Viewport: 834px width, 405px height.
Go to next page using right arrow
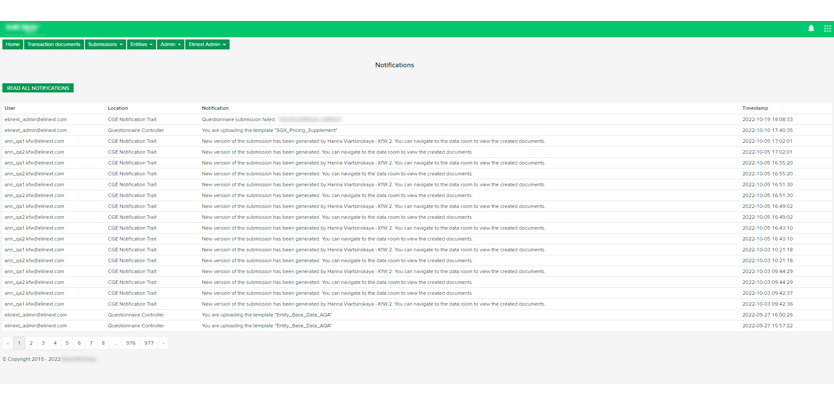tap(164, 343)
